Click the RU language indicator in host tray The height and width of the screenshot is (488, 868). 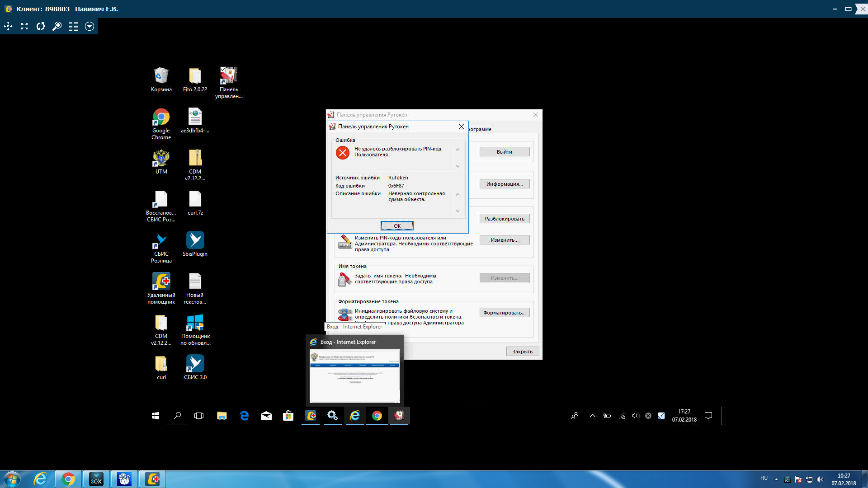(764, 478)
